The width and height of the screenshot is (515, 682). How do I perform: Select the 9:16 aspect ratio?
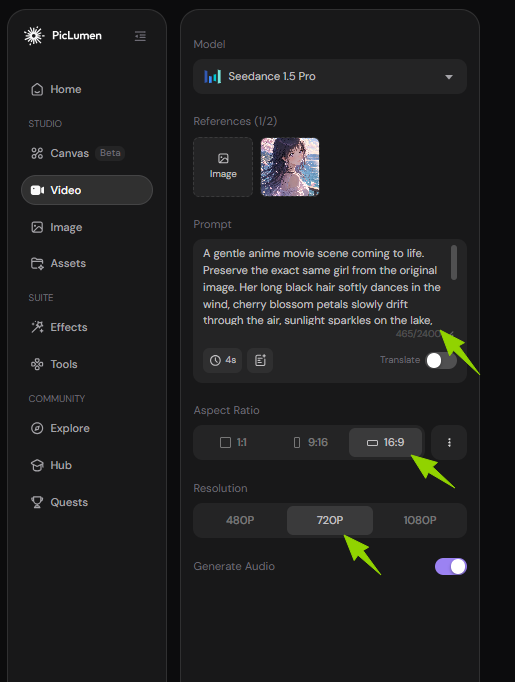pyautogui.click(x=311, y=442)
